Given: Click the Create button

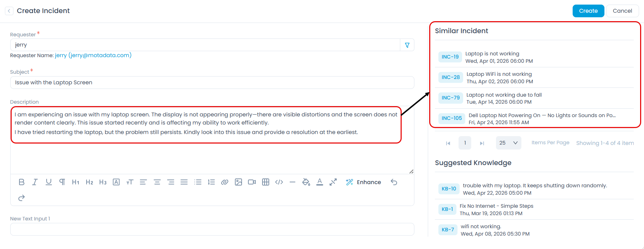Looking at the screenshot, I should (588, 11).
